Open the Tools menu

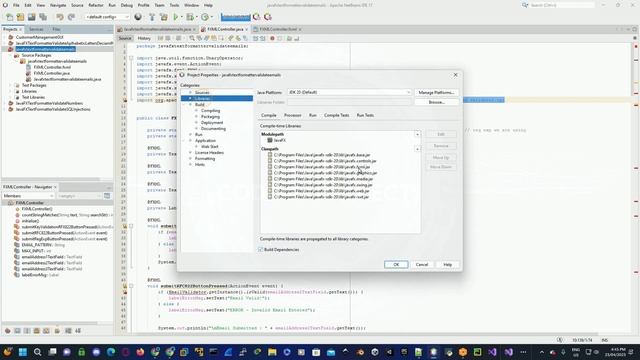pos(174,5)
